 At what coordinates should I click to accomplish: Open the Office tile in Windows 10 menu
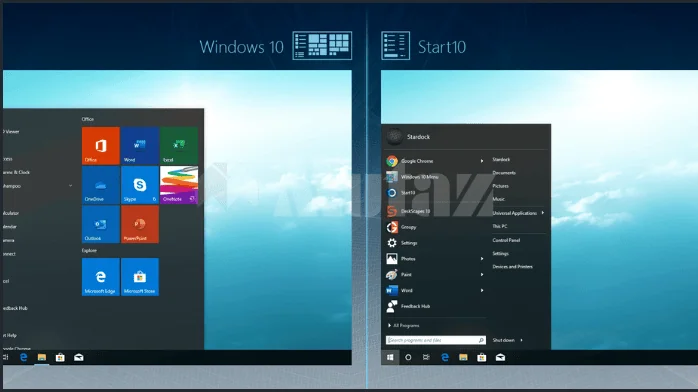(101, 145)
